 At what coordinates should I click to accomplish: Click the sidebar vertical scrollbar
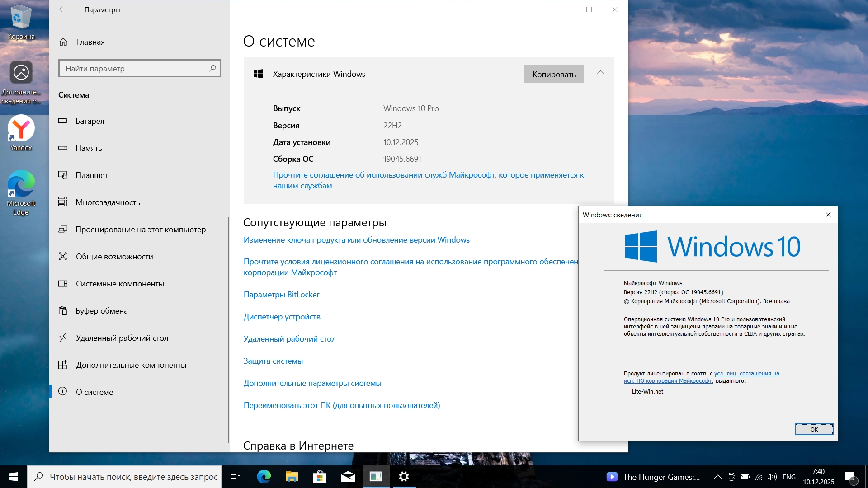click(x=228, y=330)
